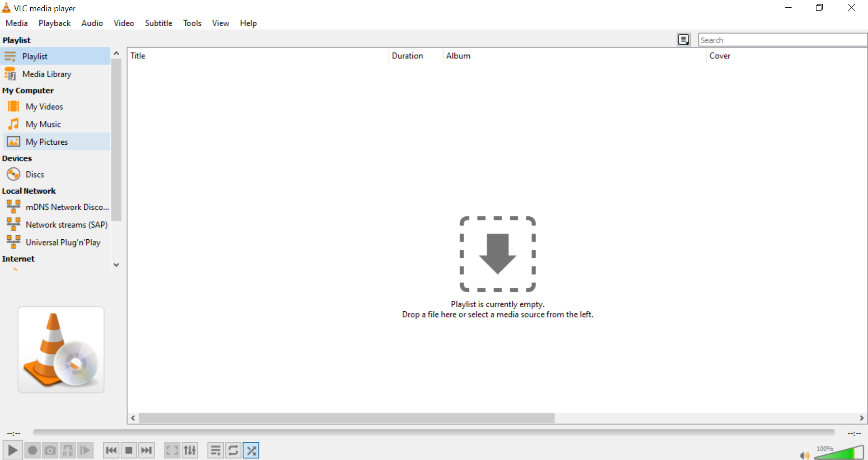Change the playlist view mode icon
Viewport: 868px width, 460px height.
click(x=684, y=40)
